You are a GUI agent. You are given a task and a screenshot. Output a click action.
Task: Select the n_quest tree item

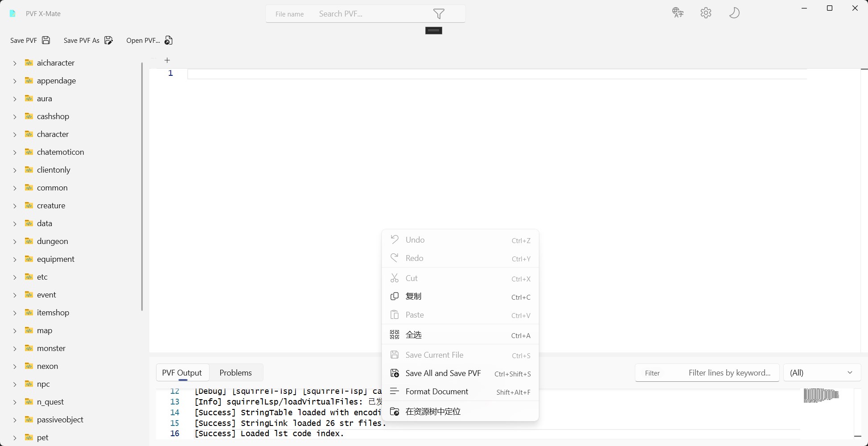50,402
